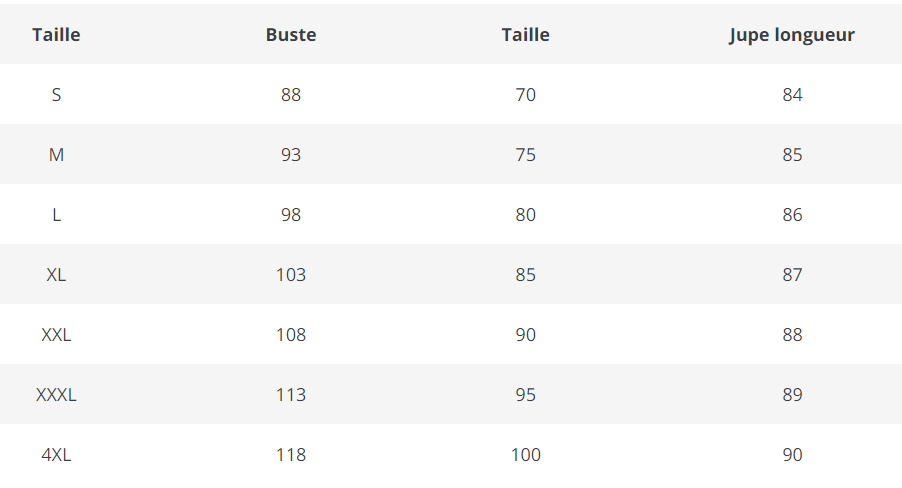The height and width of the screenshot is (488, 902).
Task: Select the XL size row label
Action: pos(56,275)
